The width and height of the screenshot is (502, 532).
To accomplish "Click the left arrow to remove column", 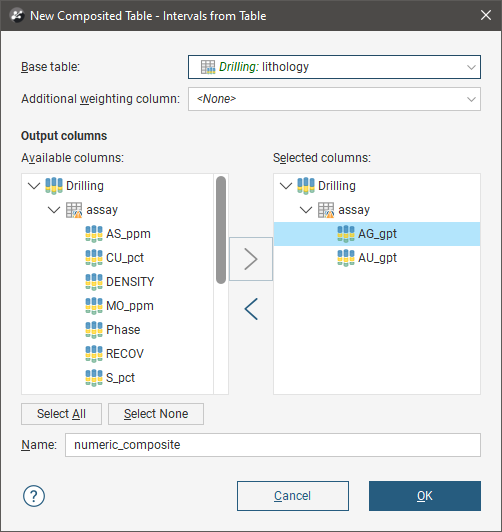I will tap(251, 309).
